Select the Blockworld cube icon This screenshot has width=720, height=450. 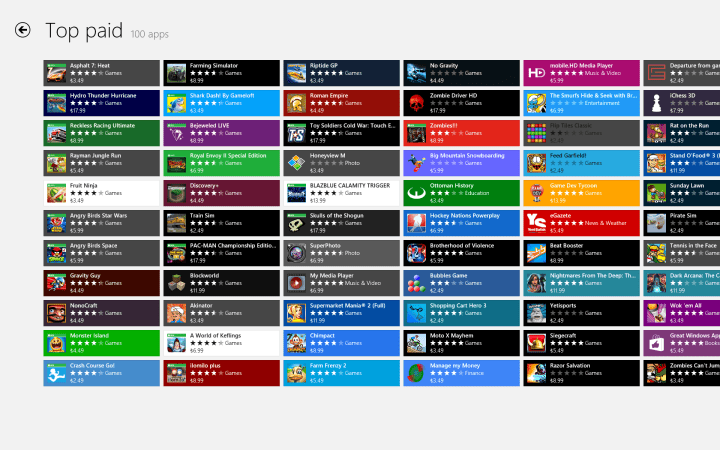point(176,283)
